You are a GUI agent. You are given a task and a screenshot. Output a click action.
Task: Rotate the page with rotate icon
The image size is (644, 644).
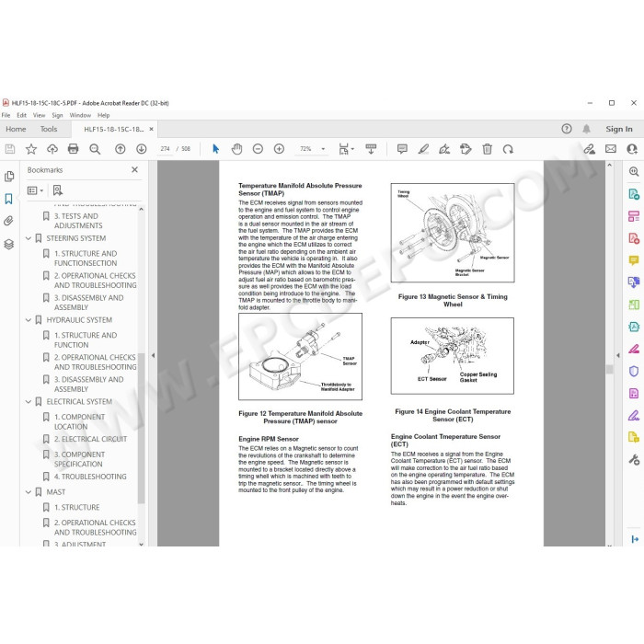[x=508, y=149]
